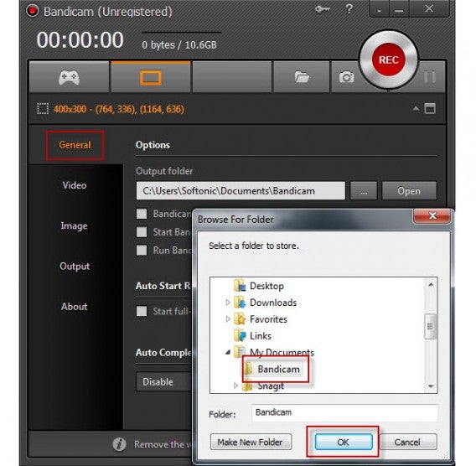The image size is (476, 466).
Task: Open the Output settings tab
Action: tap(75, 267)
